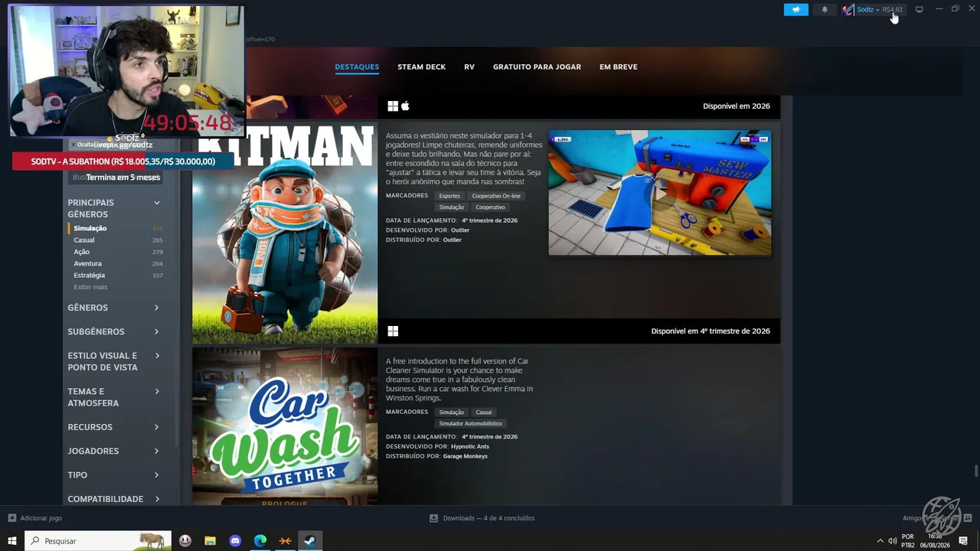Open the Car Wash Together capsule image

point(285,426)
